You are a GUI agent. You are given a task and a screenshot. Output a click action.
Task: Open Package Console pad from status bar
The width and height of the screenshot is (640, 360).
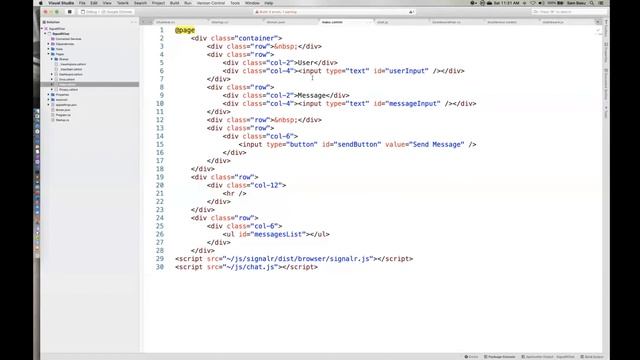tap(500, 357)
